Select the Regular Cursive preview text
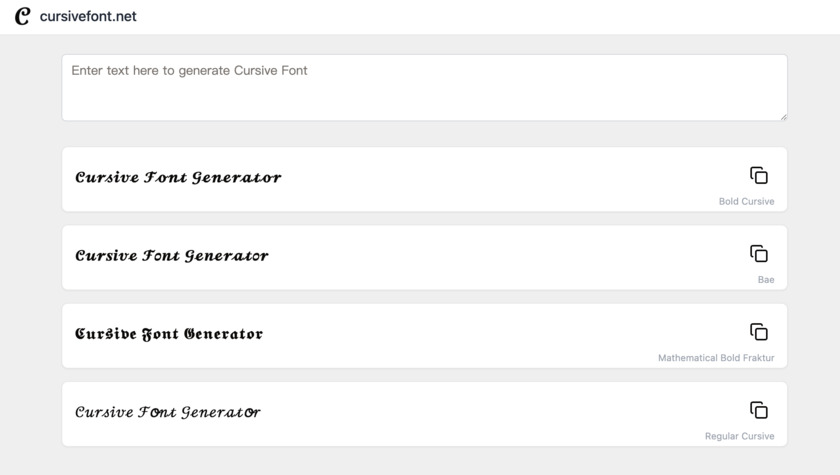Viewport: 840px width, 475px height. click(168, 412)
